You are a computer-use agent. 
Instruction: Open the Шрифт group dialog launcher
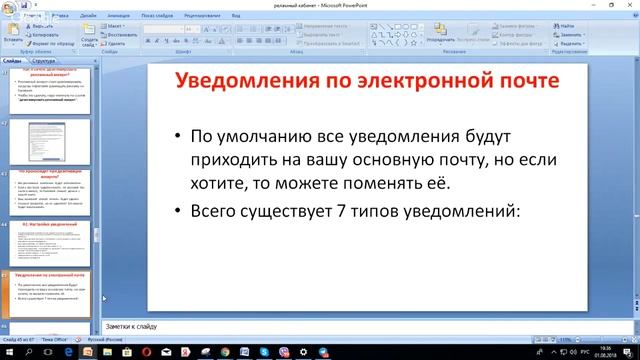(229, 52)
